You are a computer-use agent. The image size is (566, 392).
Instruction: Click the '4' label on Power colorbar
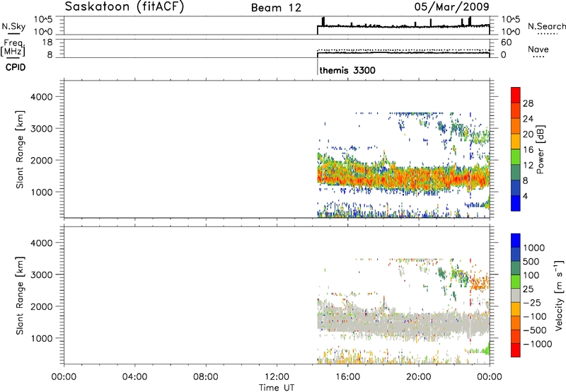tap(525, 196)
